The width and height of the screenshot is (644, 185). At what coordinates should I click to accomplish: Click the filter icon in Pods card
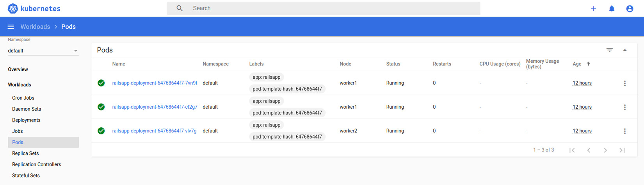[609, 50]
